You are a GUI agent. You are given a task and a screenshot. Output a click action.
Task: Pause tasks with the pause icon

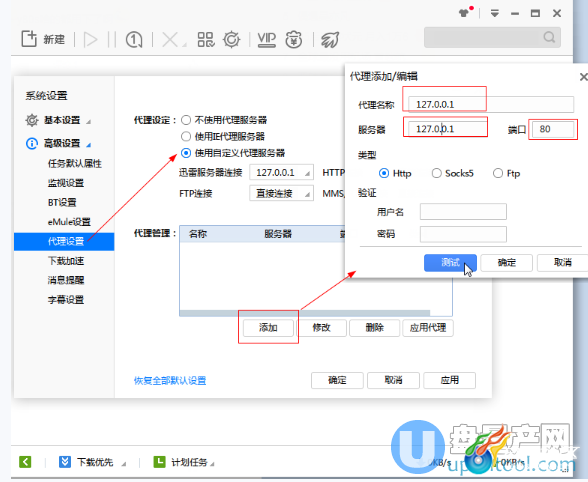point(112,39)
